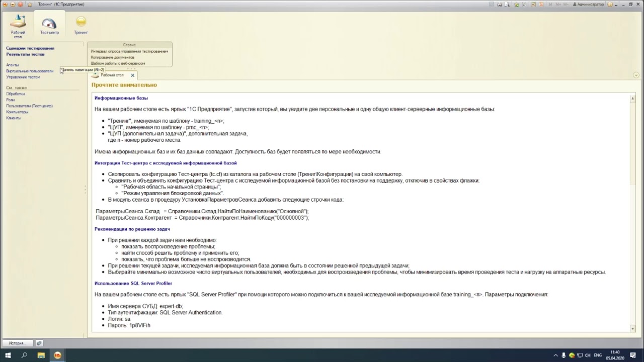The image size is (644, 362).
Task: Open the Тренинг section
Action: point(81,25)
